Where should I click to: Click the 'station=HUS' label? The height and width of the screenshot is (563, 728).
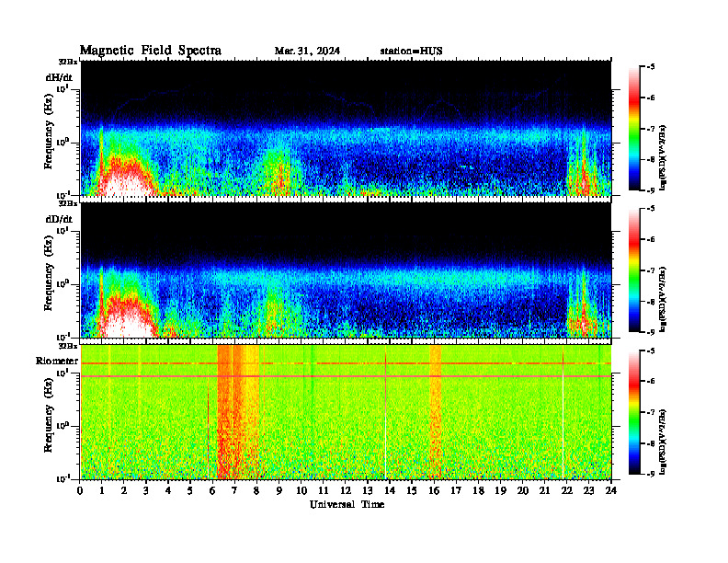point(411,51)
